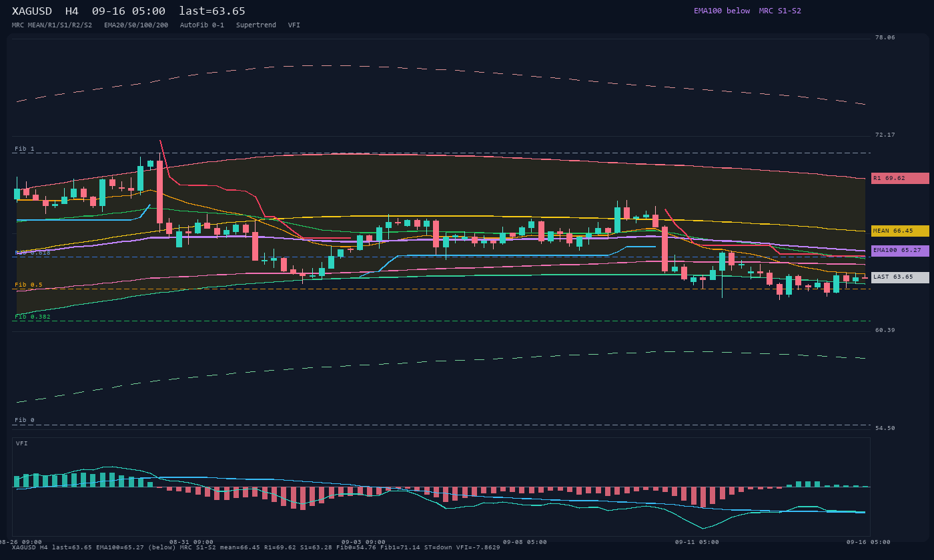Click the 09-08 05:00 time axis label
Screen dimensions: 934x560
[525, 542]
